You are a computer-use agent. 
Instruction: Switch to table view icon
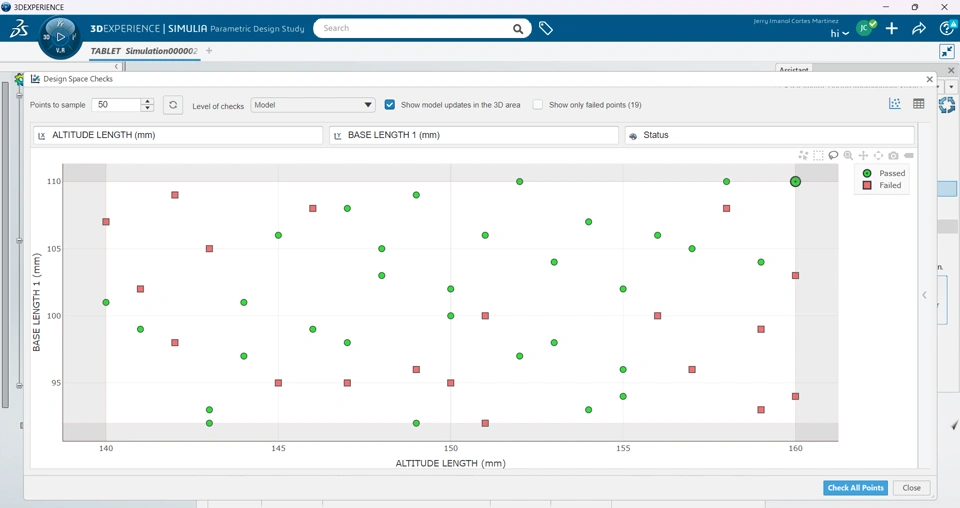(x=918, y=104)
